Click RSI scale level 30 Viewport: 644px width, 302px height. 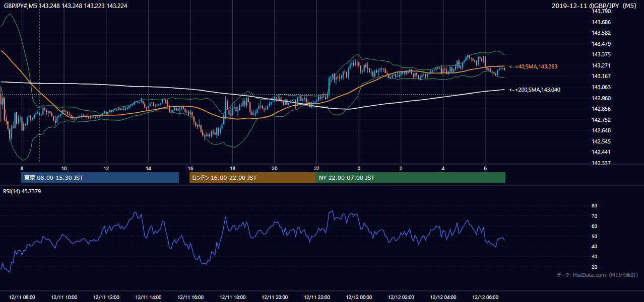pos(594,257)
